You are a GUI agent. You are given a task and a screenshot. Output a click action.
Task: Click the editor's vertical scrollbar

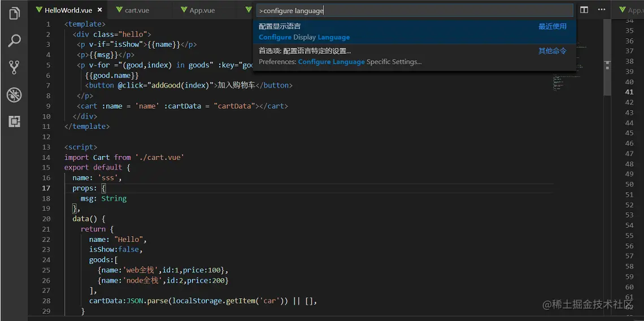pyautogui.click(x=607, y=68)
